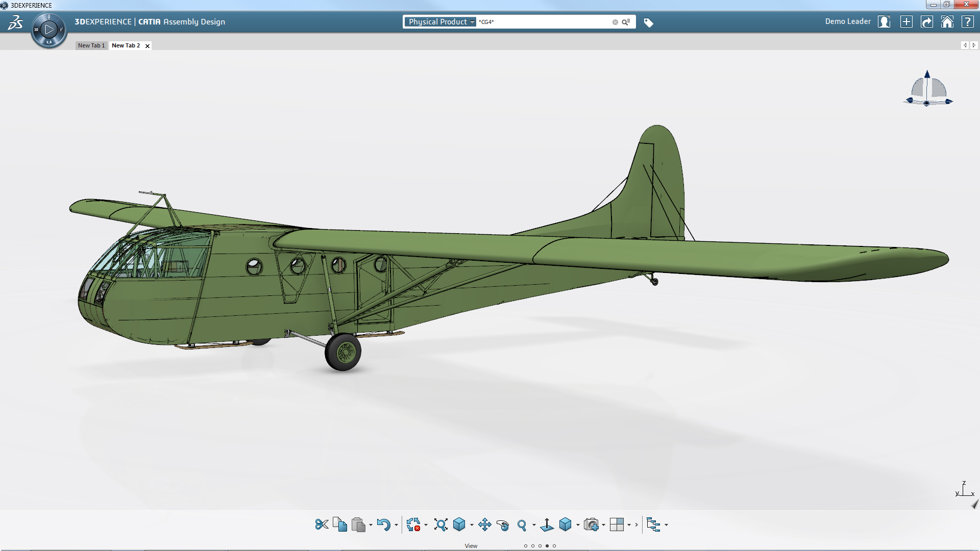This screenshot has width=980, height=551.
Task: Click the search field containing *CG4*
Action: pos(544,22)
